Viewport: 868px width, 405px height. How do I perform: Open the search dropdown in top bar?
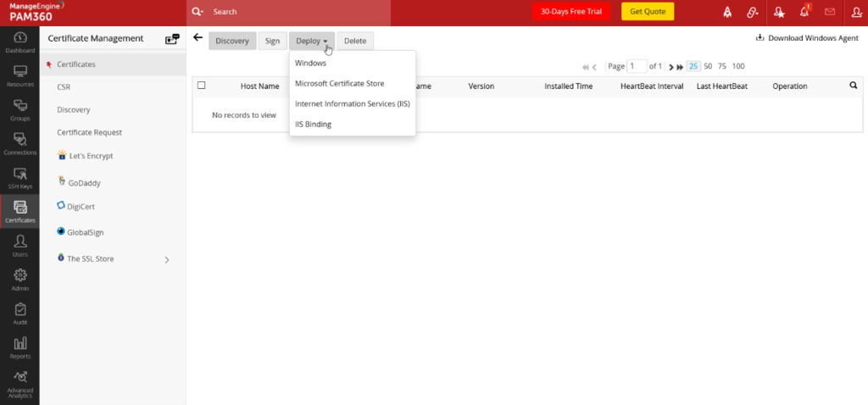198,13
